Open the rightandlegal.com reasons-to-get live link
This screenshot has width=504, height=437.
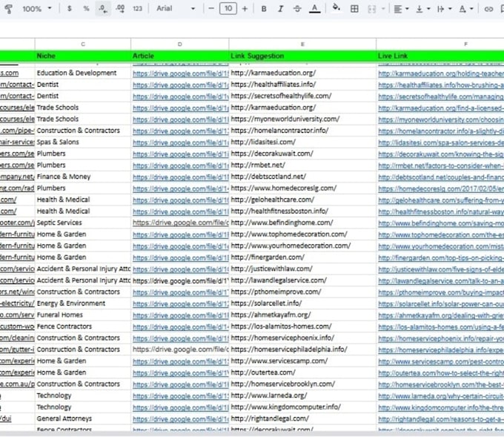point(441,419)
